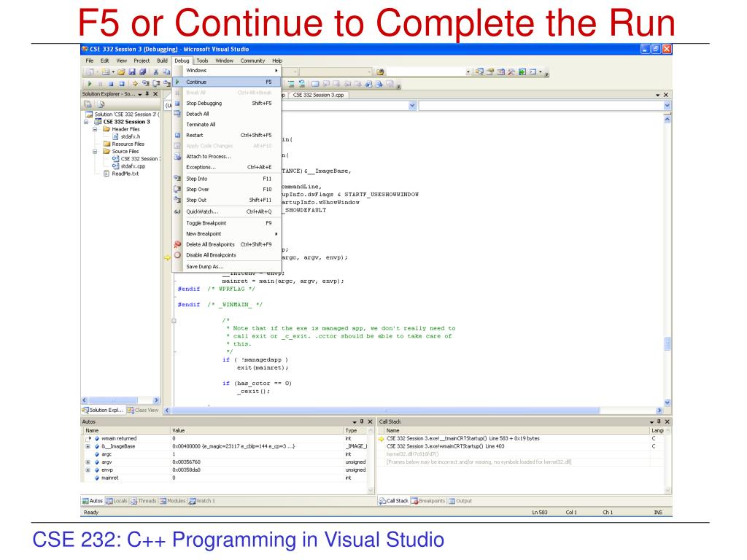Click the Show All Files icon in Solution Explorer

click(x=101, y=104)
